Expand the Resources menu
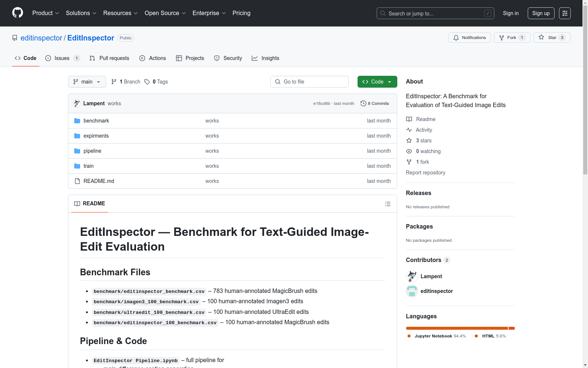 [121, 13]
